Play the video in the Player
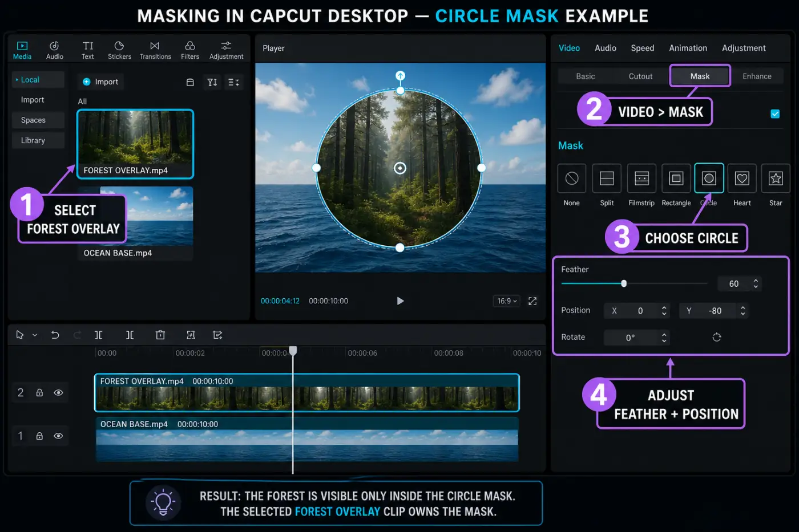The height and width of the screenshot is (532, 799). click(400, 301)
